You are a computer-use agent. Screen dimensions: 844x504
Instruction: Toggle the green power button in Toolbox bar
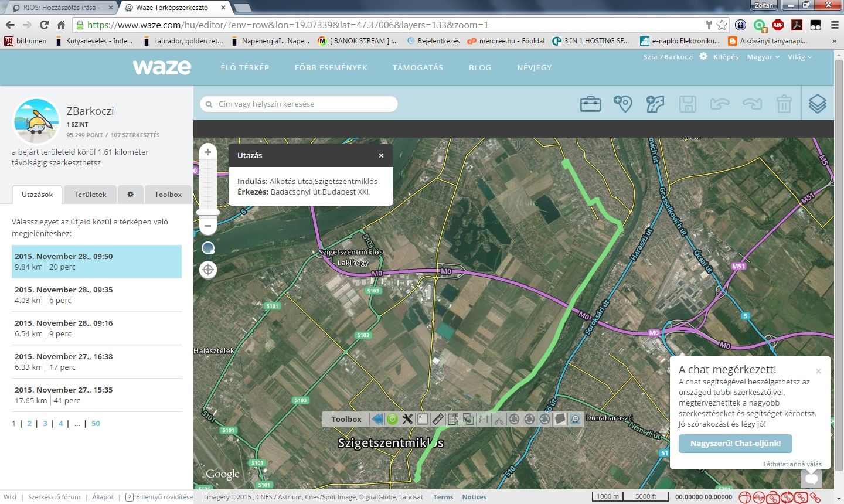coord(392,419)
